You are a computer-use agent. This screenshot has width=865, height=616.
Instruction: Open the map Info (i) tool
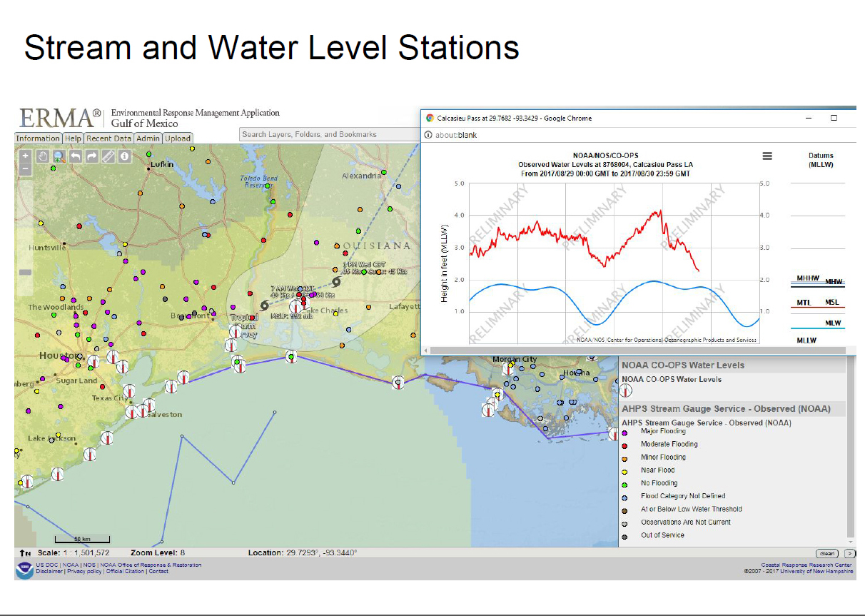pyautogui.click(x=125, y=156)
